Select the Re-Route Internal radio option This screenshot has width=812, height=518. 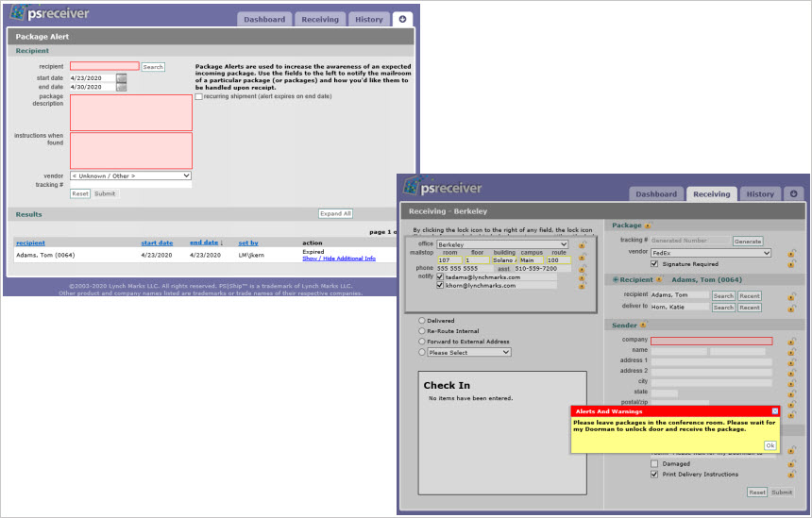coord(421,330)
